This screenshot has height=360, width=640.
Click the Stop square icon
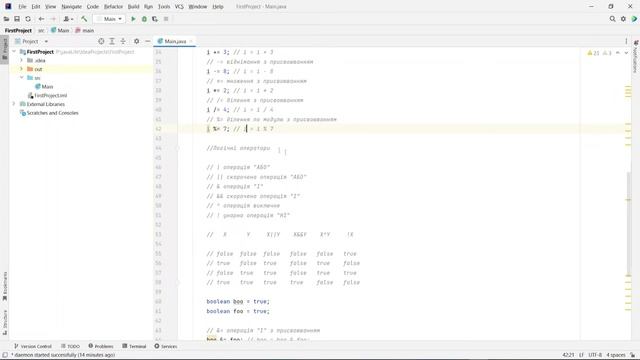coord(166,19)
